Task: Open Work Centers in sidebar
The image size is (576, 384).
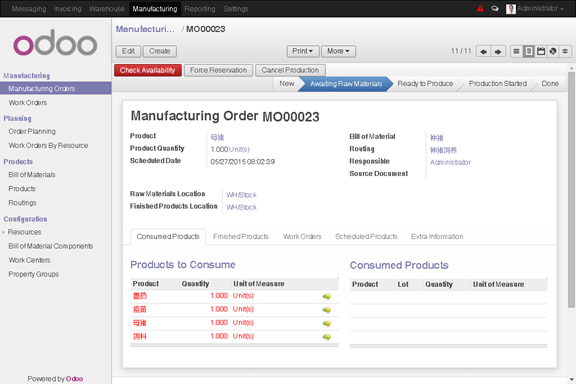Action: [x=29, y=260]
